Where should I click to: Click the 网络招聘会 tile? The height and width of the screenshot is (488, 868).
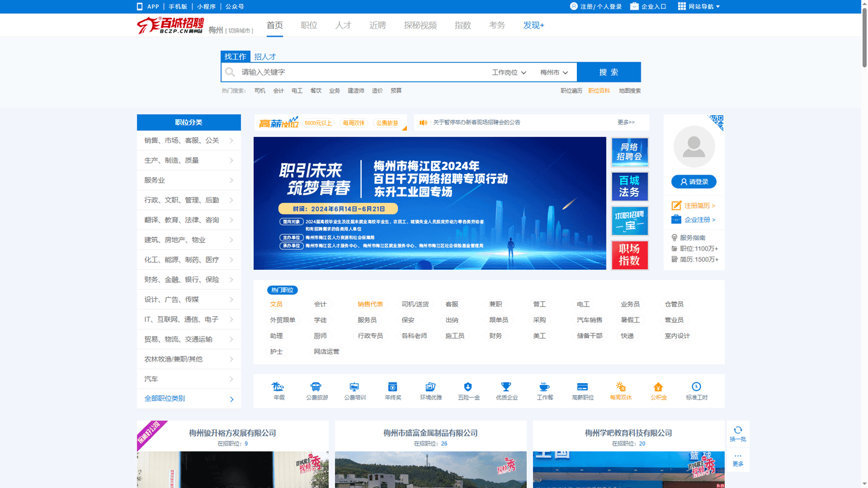[630, 152]
